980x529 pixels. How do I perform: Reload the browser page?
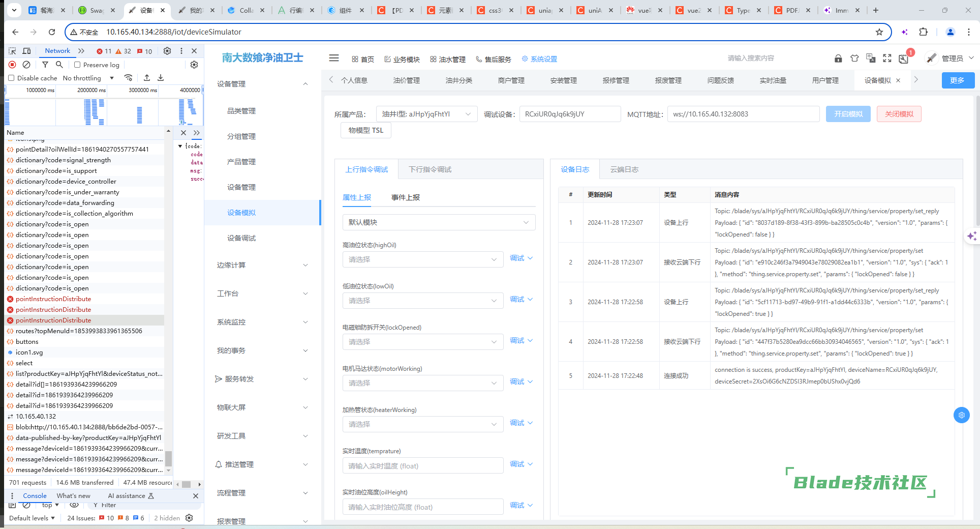click(x=52, y=32)
